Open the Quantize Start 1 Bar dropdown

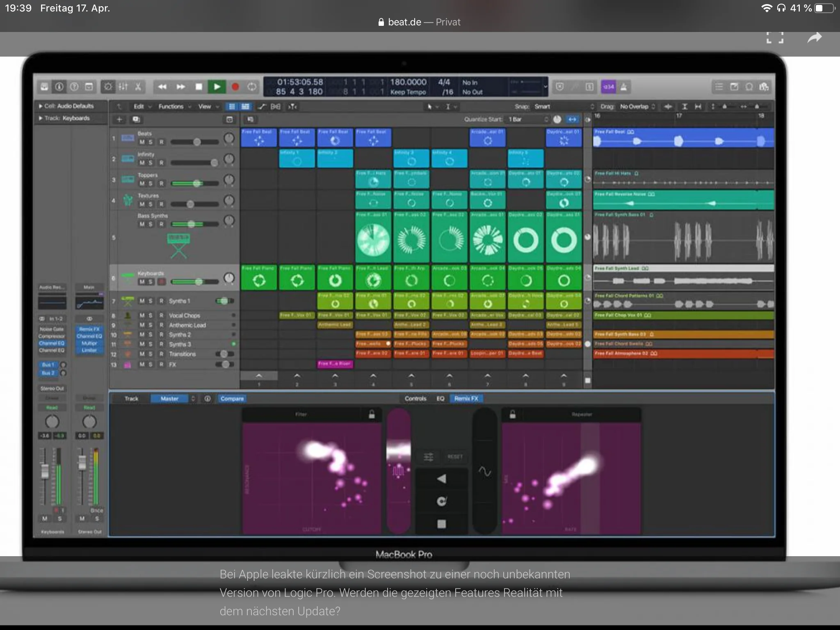[528, 119]
